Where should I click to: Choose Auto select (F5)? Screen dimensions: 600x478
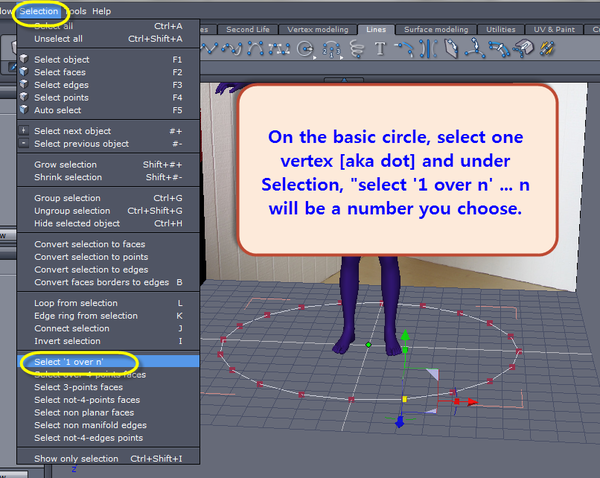108,110
